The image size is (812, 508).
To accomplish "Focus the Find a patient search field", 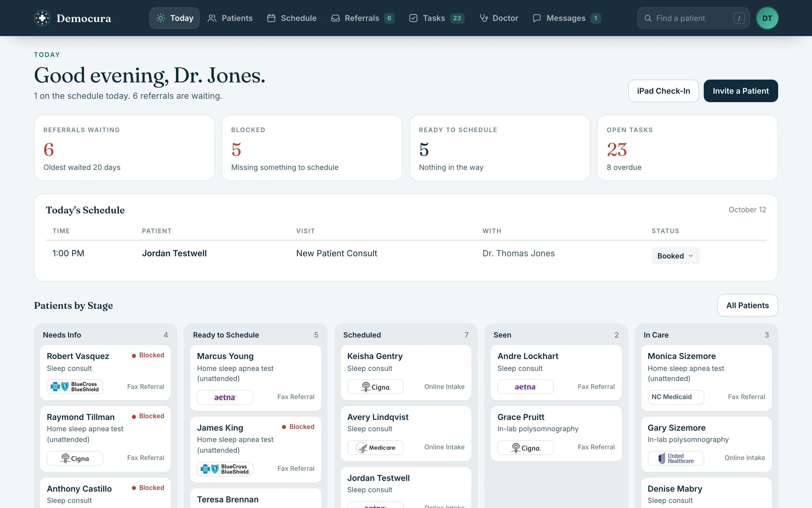I will tap(693, 18).
